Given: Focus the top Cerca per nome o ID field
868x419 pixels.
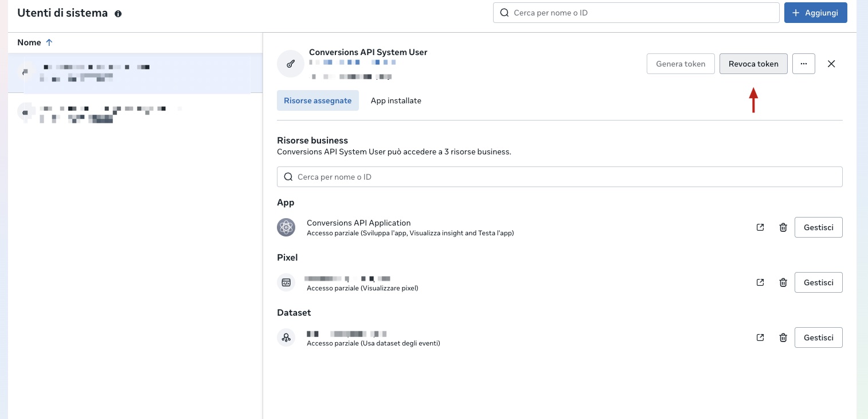Looking at the screenshot, I should pos(636,13).
